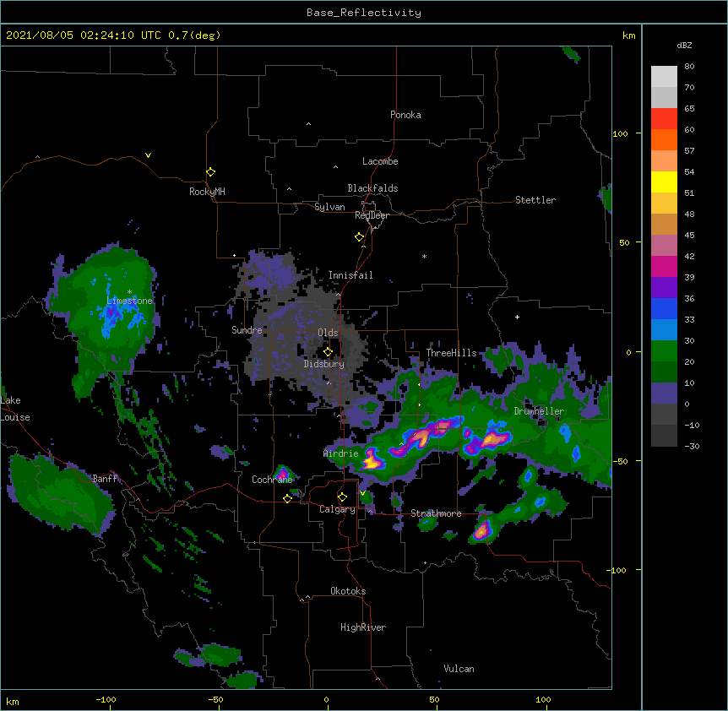This screenshot has width=728, height=711.
Task: Click the Okotoks town label
Action: click(x=348, y=591)
